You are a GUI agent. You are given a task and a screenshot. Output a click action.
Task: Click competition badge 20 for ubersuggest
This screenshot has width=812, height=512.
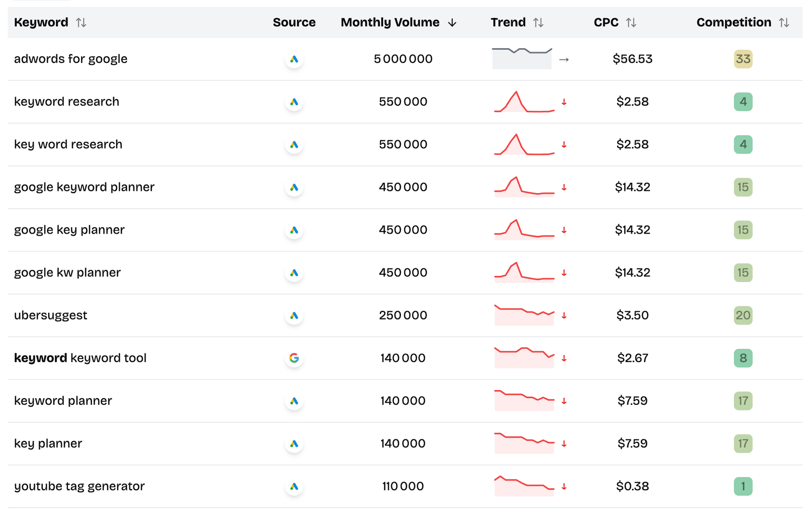point(743,315)
